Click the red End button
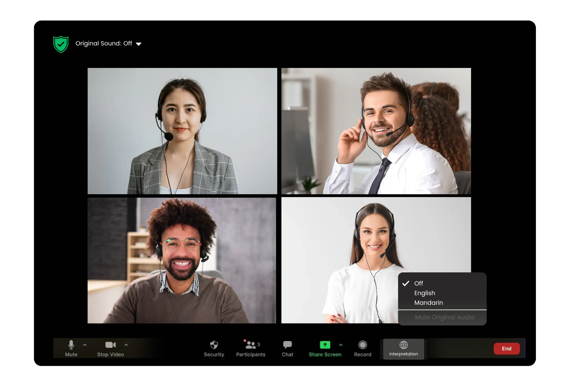The width and height of the screenshot is (581, 392). [507, 348]
